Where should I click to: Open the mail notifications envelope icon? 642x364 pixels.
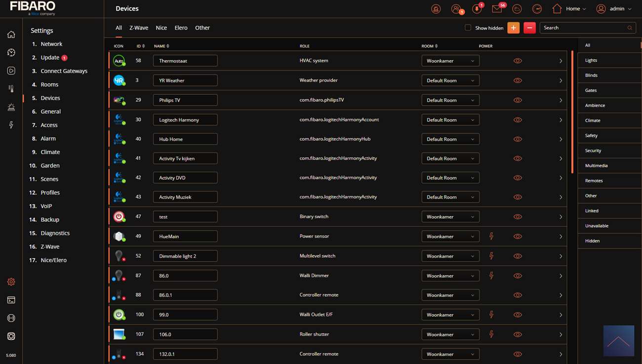coord(497,9)
